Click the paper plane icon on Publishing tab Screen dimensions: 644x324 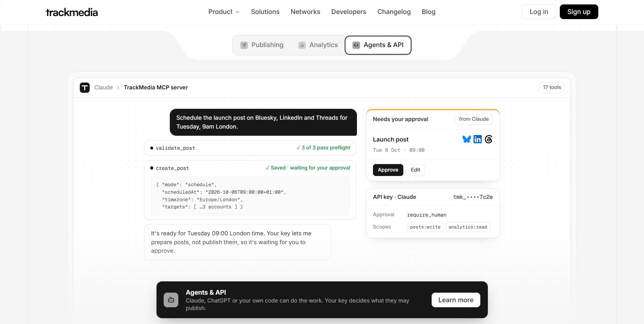(x=244, y=45)
